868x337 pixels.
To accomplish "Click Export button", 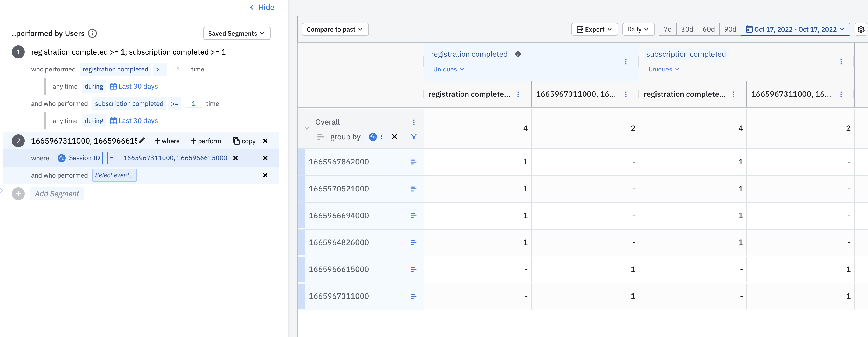I will (x=594, y=29).
